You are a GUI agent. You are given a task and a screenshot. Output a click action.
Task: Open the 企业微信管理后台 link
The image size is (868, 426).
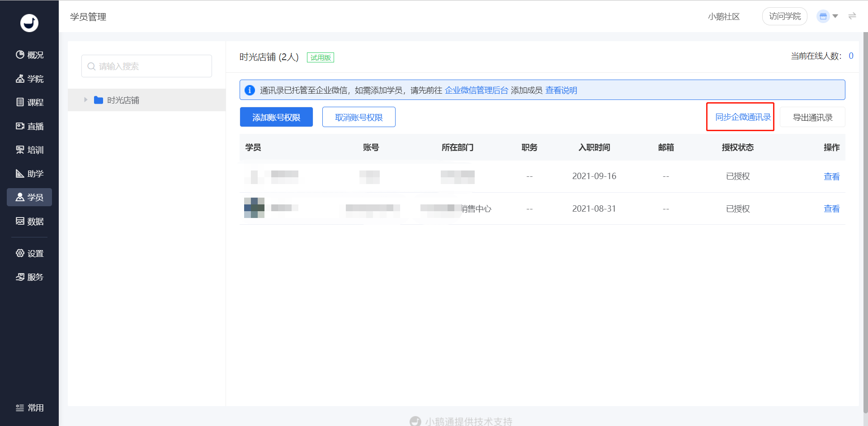476,90
